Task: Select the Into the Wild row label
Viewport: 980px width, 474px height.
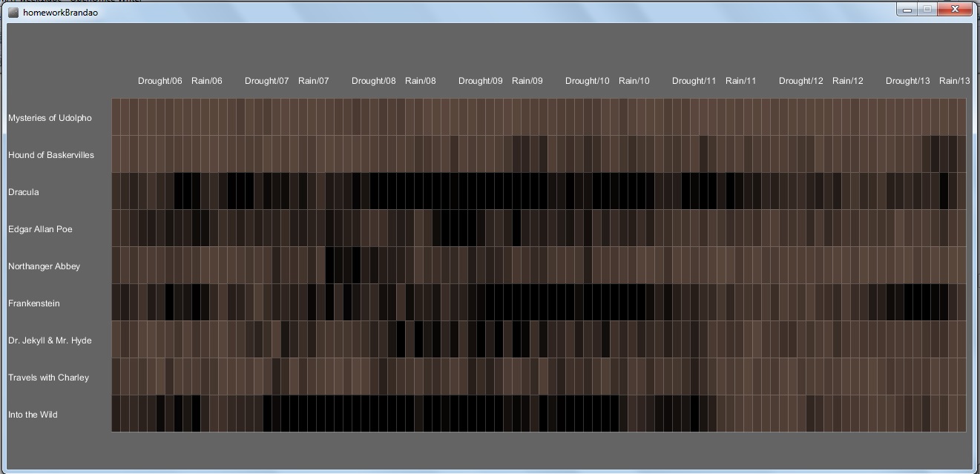Action: pyautogui.click(x=33, y=415)
